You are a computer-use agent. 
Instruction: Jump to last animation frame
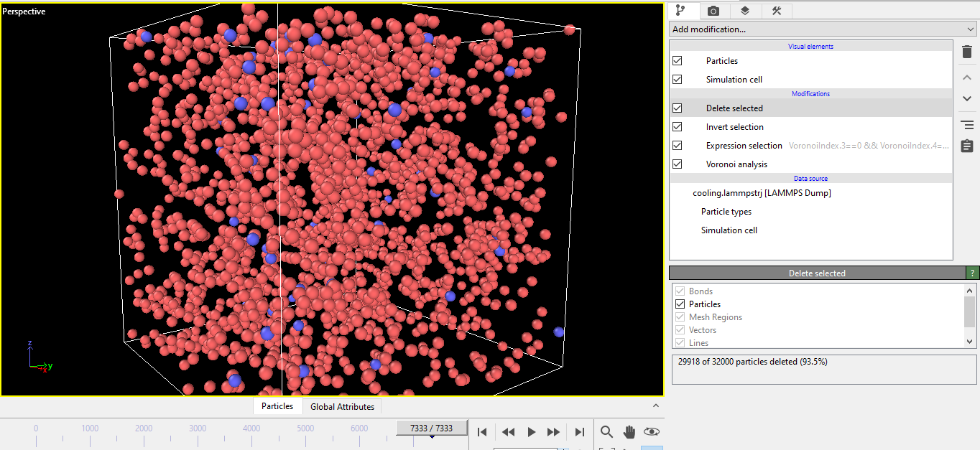click(579, 431)
